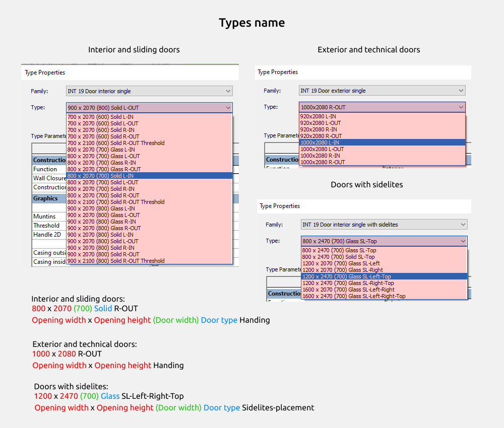Select type 900 x 2070 (800) Glass R-IN

[149, 222]
